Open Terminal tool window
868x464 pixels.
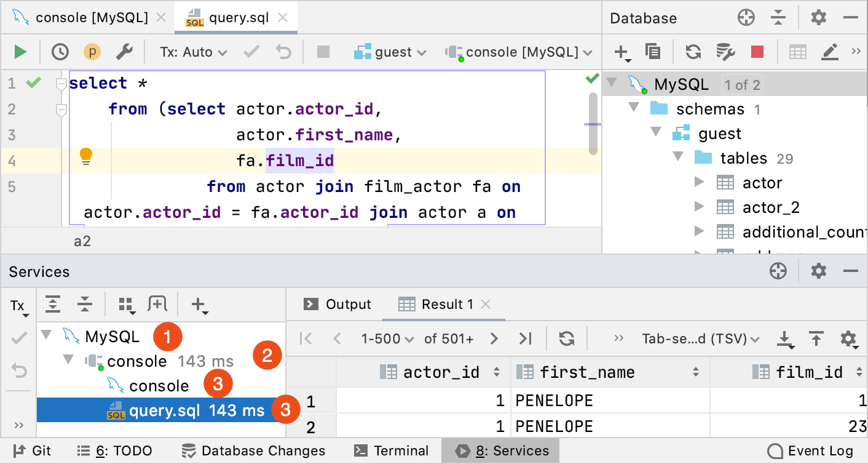392,450
